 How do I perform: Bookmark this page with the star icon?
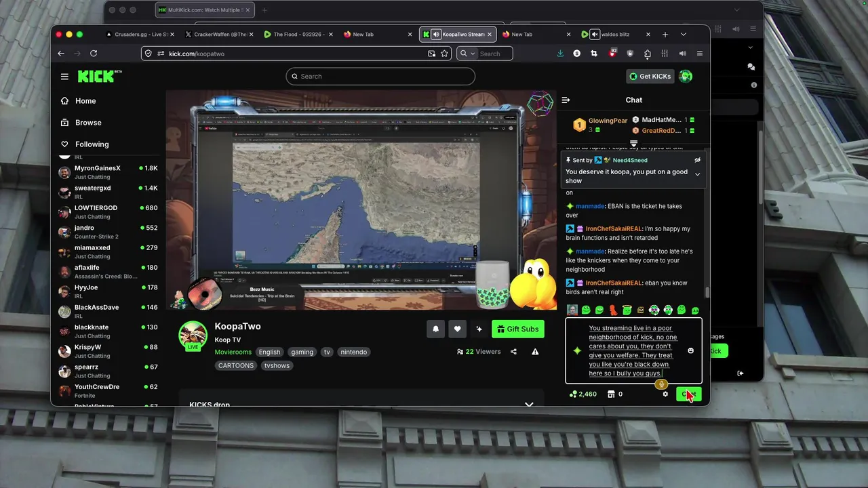pos(445,54)
